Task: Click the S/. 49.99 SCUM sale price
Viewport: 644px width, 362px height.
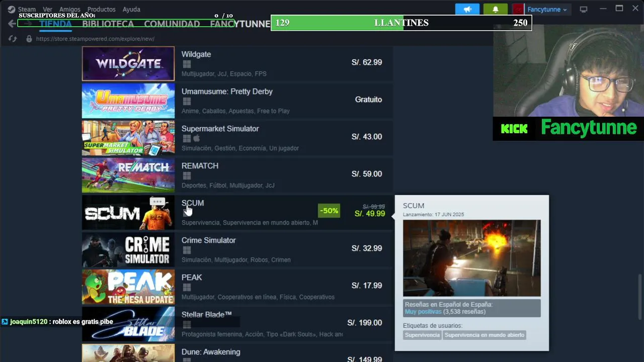Action: point(370,214)
